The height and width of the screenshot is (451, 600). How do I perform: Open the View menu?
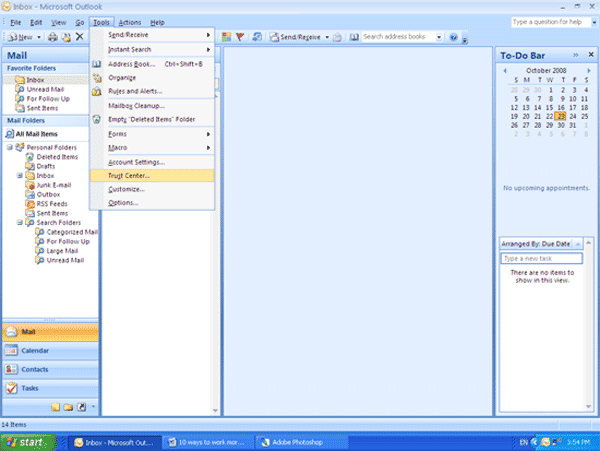point(59,22)
